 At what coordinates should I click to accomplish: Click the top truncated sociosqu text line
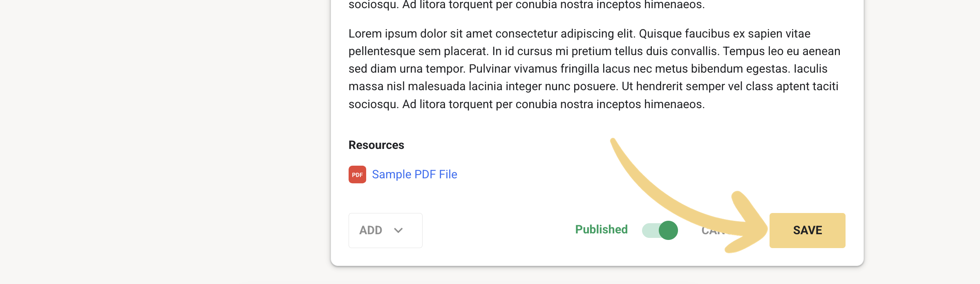526,5
